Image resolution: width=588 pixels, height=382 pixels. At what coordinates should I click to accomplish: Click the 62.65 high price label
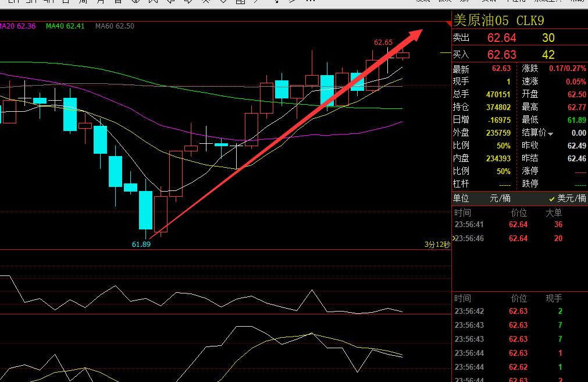383,43
